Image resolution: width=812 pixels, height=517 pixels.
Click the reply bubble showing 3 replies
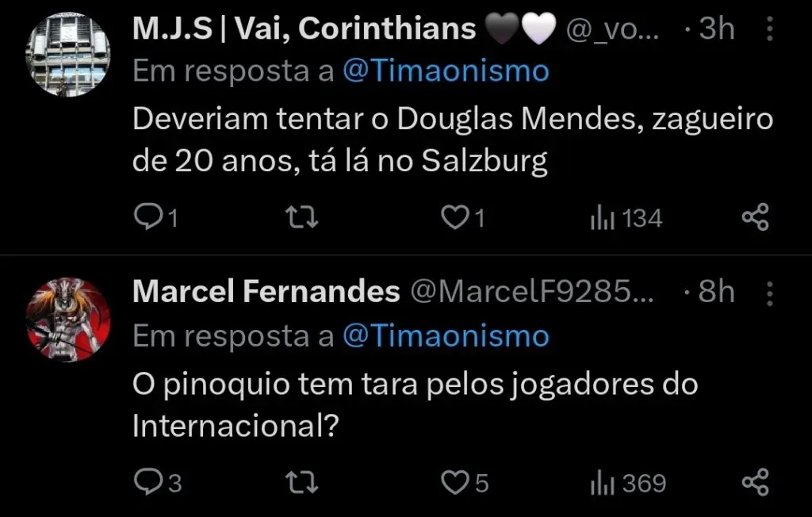[149, 481]
